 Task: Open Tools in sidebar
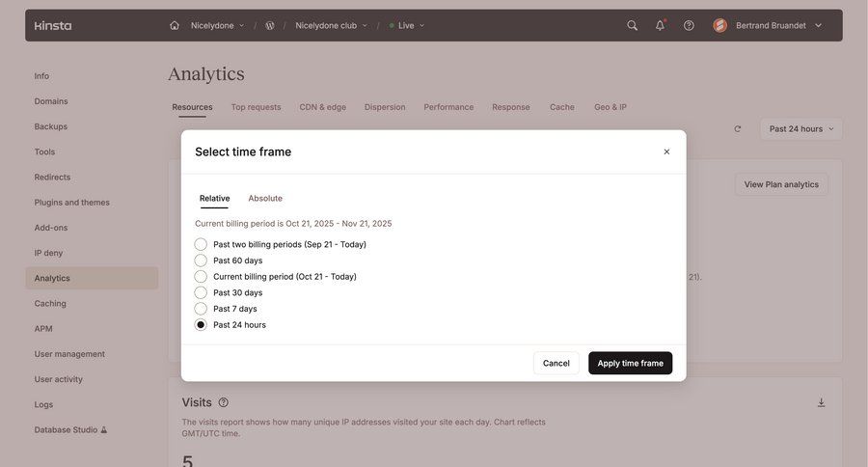point(44,151)
